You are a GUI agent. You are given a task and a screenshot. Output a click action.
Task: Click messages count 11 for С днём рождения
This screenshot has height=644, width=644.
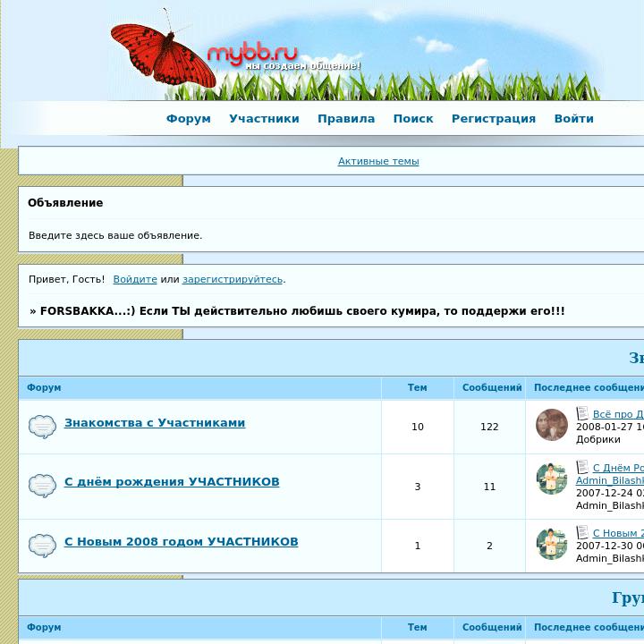point(489,487)
